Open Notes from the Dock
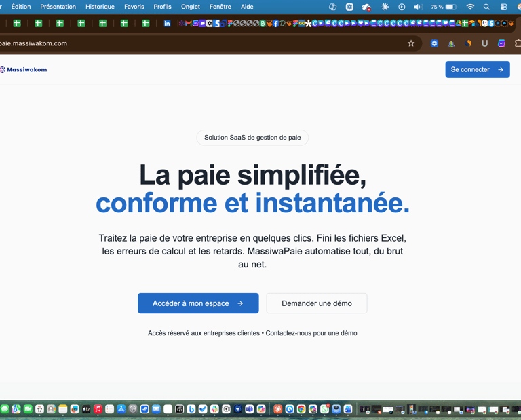This screenshot has width=521, height=420. click(x=63, y=409)
